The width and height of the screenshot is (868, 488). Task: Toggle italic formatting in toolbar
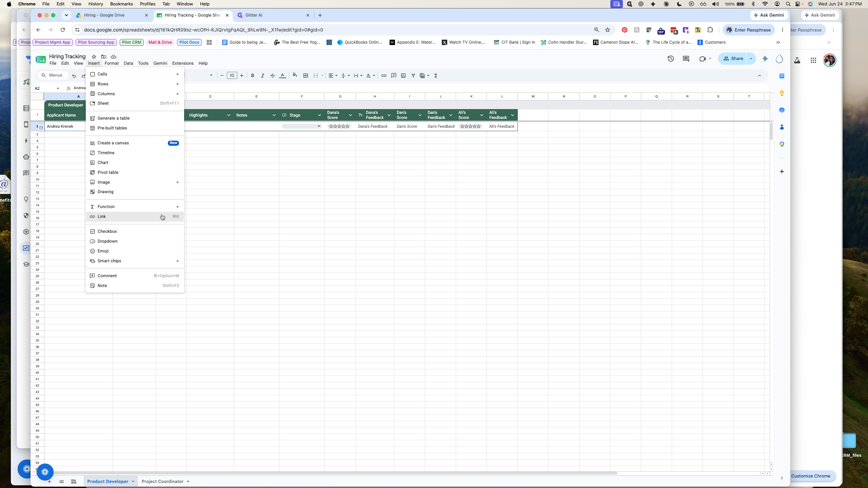pyautogui.click(x=262, y=76)
